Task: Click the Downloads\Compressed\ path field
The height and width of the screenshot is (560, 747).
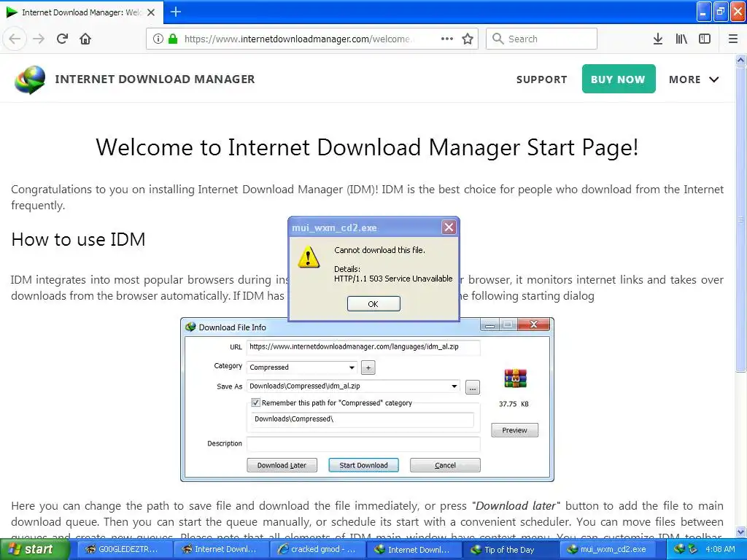Action: [x=362, y=419]
